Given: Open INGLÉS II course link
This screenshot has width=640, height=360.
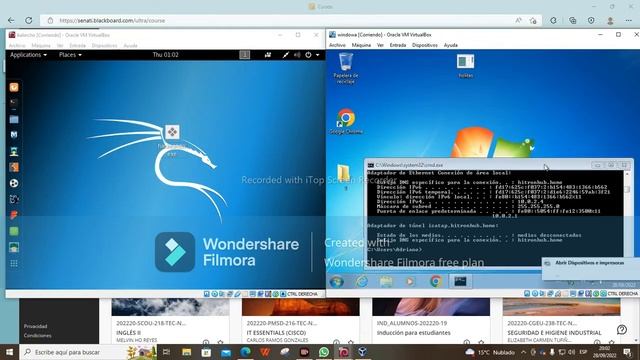Looking at the screenshot, I should [128, 333].
